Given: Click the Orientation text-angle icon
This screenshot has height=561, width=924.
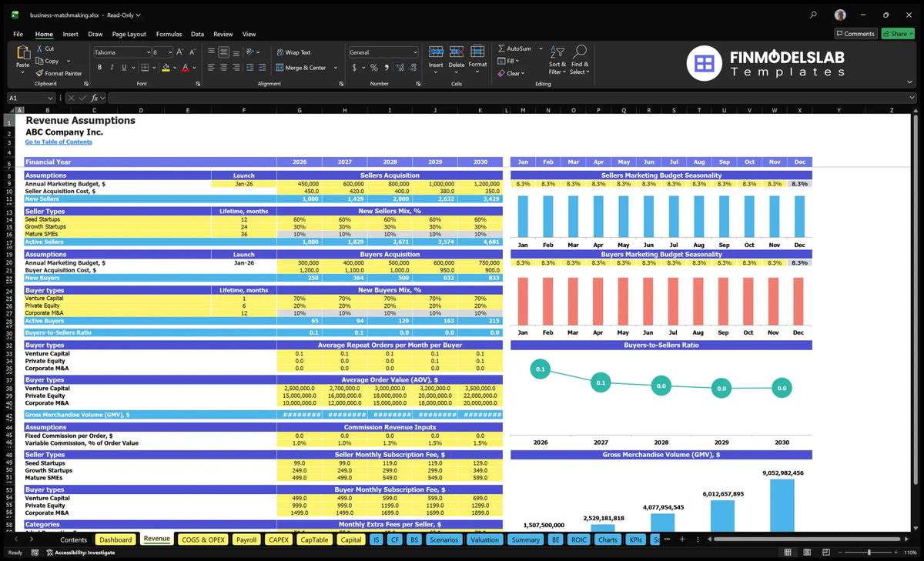Looking at the screenshot, I should pyautogui.click(x=251, y=52).
